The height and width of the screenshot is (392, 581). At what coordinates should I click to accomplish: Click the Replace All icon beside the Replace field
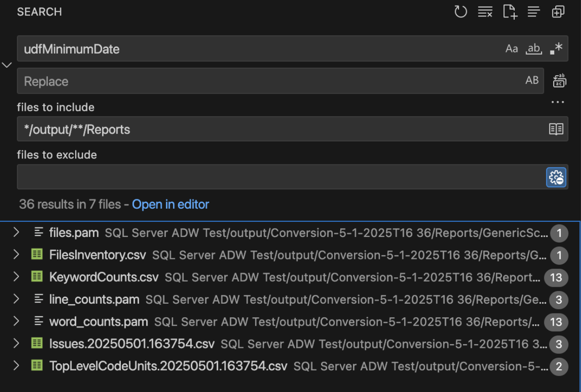[x=559, y=80]
